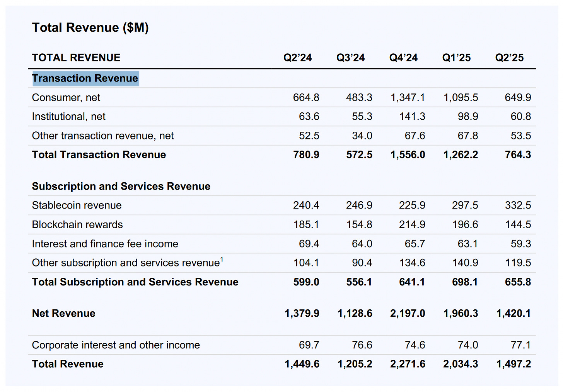Click Other subscription value 140.9
This screenshot has height=392, width=563.
coord(465,263)
